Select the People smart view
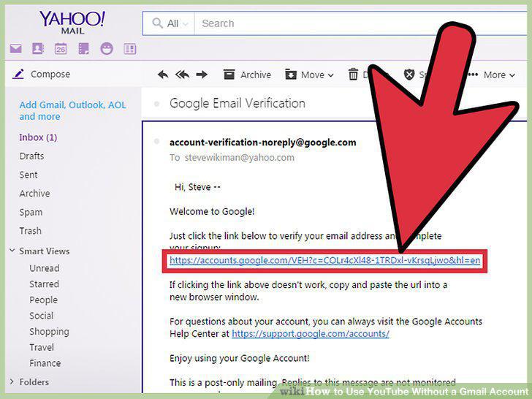Screen dimensions: 532x399 (x=43, y=300)
